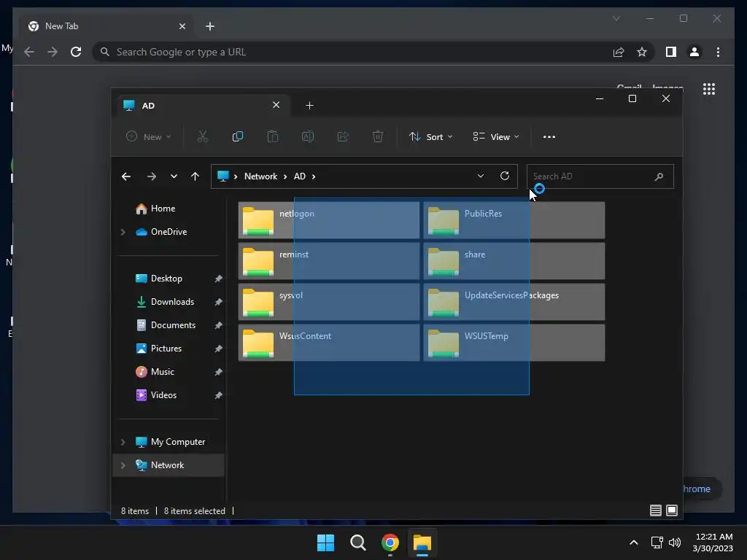Select the New Tab tab in Chrome
Viewport: 747px width, 560px height.
click(107, 26)
